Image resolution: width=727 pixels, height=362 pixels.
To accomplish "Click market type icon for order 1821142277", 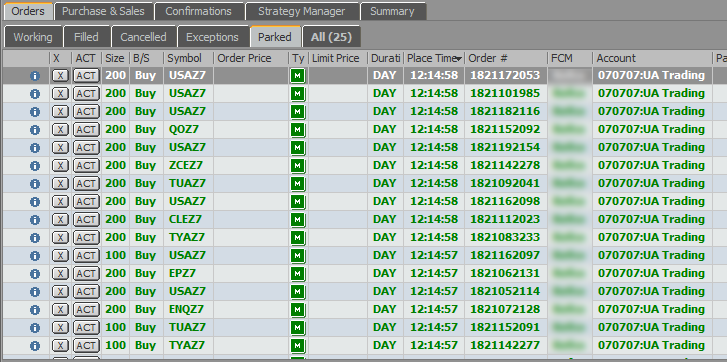I will click(298, 346).
